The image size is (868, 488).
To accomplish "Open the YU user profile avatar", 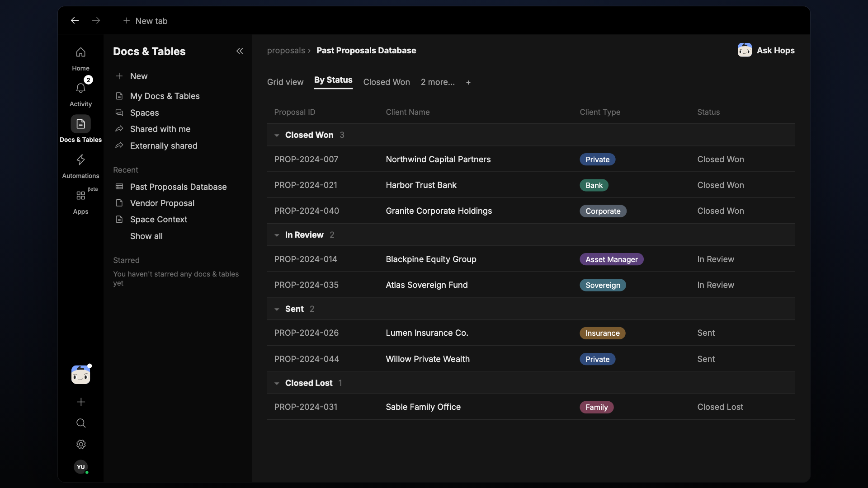I will pyautogui.click(x=81, y=467).
